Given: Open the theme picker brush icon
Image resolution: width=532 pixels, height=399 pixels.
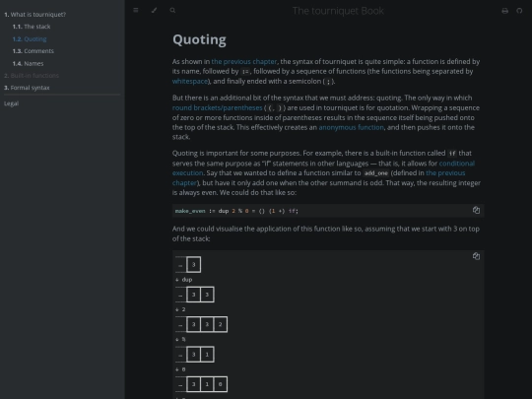Looking at the screenshot, I should point(154,10).
